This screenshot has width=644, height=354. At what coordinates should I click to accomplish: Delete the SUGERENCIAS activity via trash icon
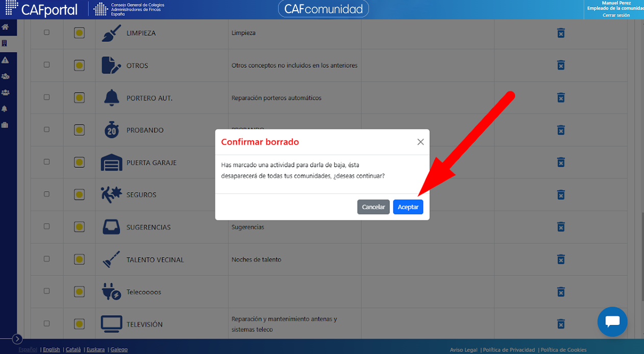(560, 227)
